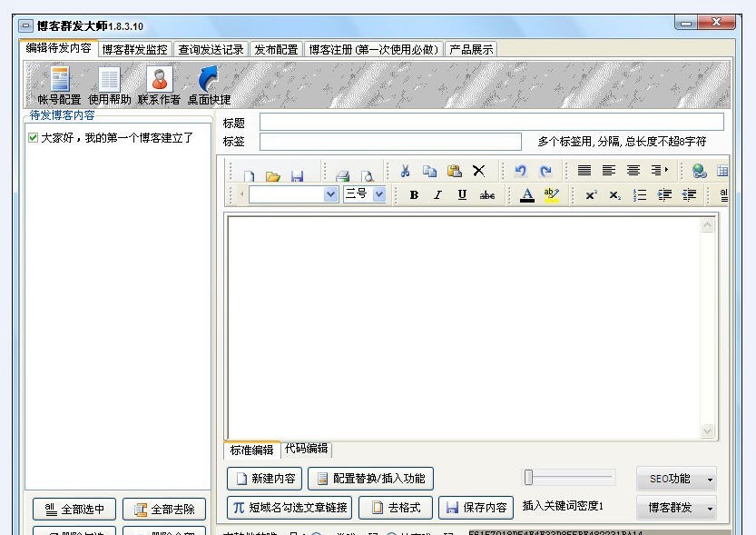This screenshot has width=756, height=535.
Task: Click 联系作者 contact author icon
Action: click(x=159, y=86)
